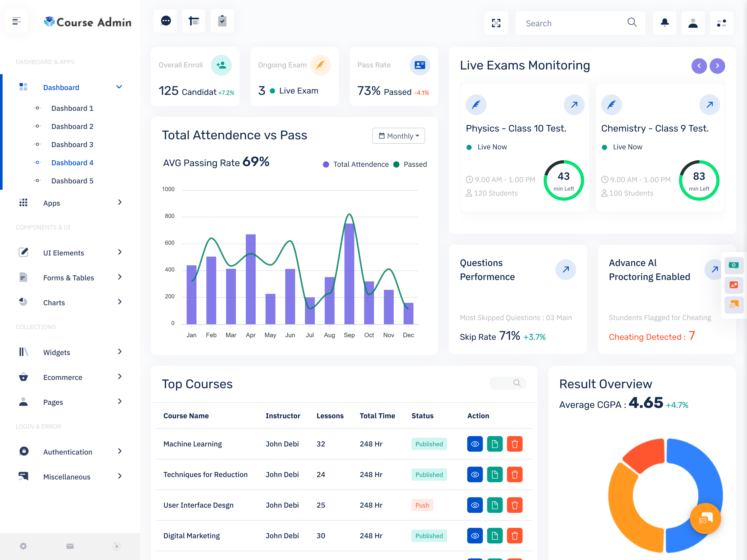
Task: Click the Course Admin logo
Action: pos(87,22)
